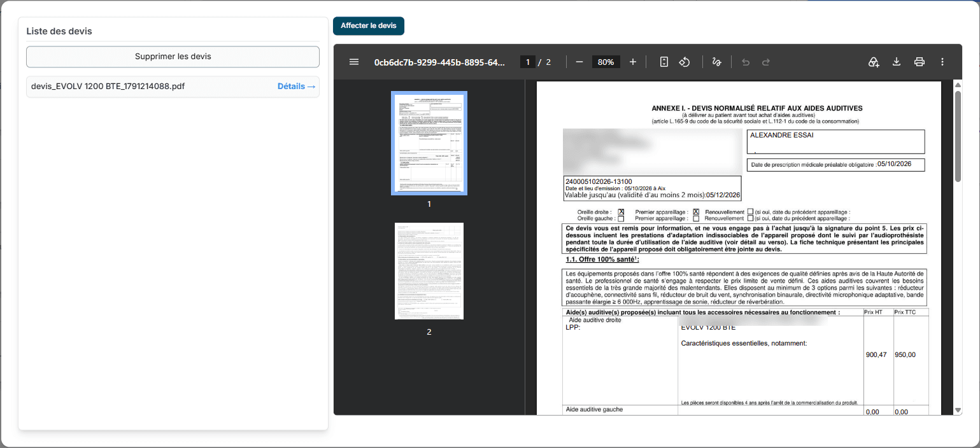Click the fit to page icon

(x=664, y=62)
